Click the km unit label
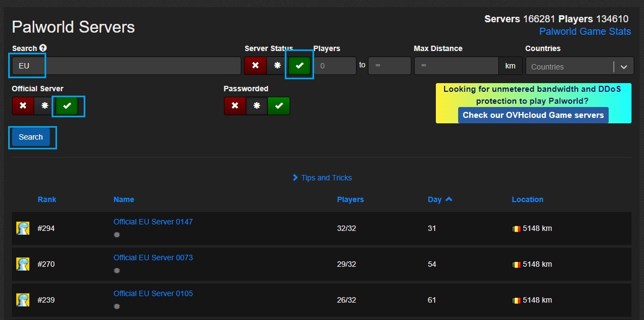 point(510,66)
